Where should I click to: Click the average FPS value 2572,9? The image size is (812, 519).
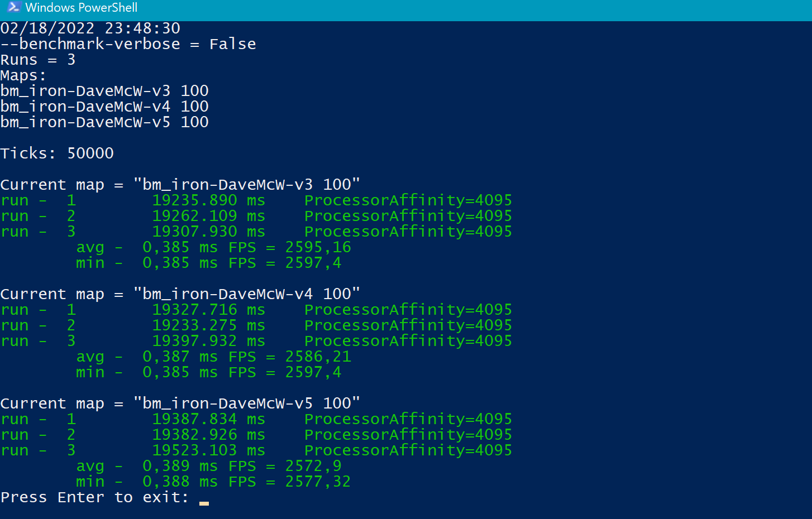(x=313, y=466)
